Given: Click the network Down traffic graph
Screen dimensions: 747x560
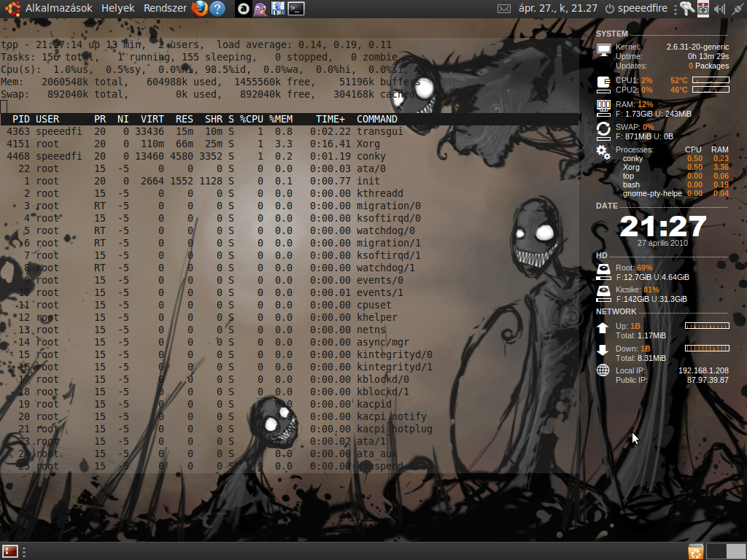Looking at the screenshot, I should tap(707, 348).
